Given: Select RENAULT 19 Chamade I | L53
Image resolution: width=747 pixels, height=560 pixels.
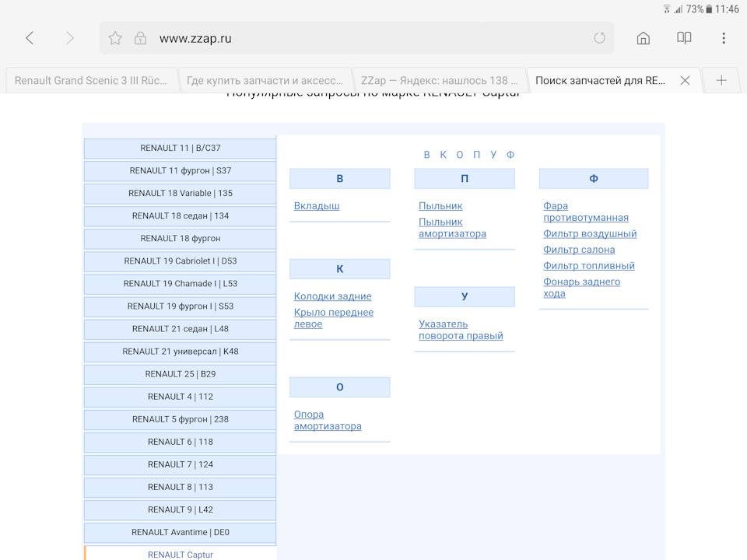Looking at the screenshot, I should (x=180, y=284).
